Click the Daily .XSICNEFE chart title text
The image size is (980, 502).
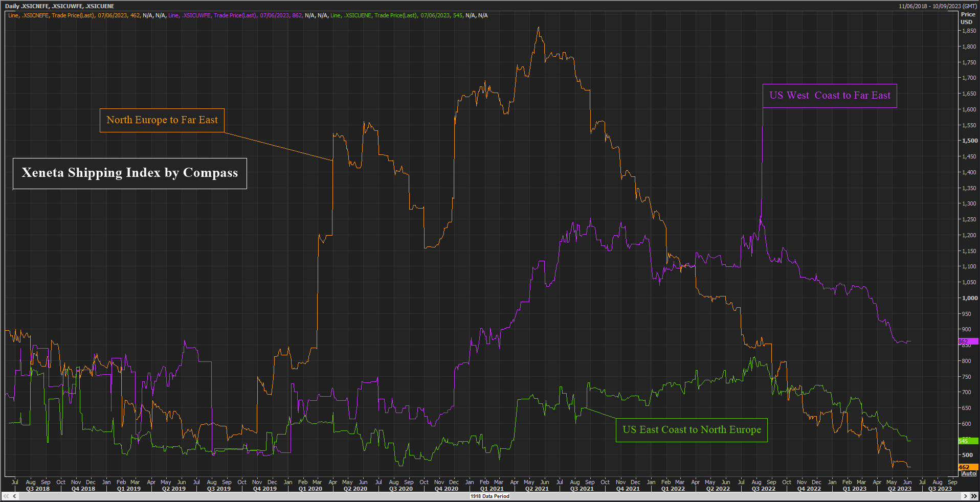click(x=59, y=6)
